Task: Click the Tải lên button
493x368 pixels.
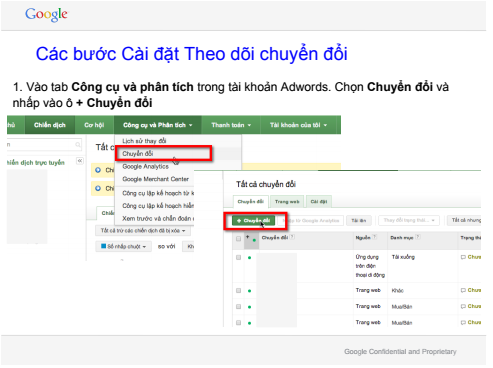Action: click(x=359, y=220)
